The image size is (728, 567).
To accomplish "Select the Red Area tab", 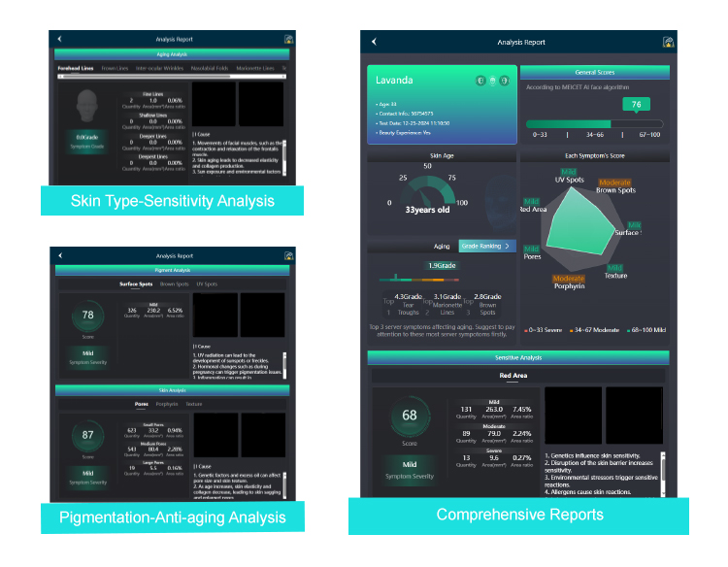I will [513, 375].
